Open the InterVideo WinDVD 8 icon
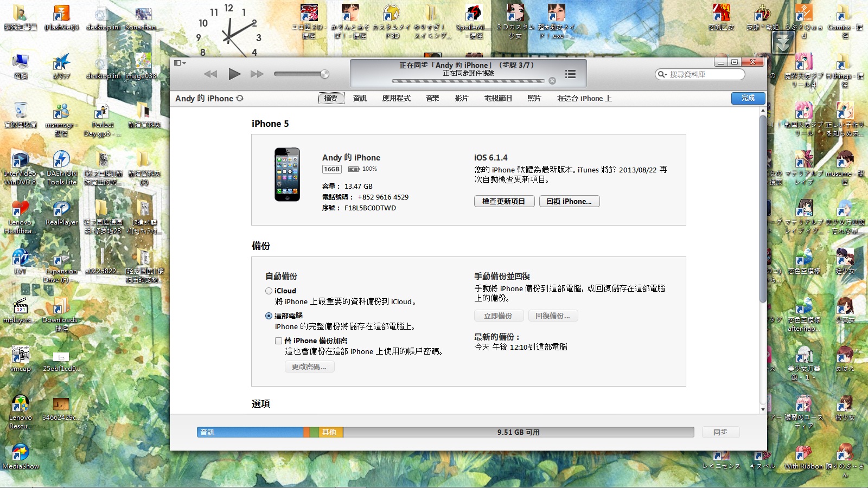The width and height of the screenshot is (868, 488). pos(20,168)
